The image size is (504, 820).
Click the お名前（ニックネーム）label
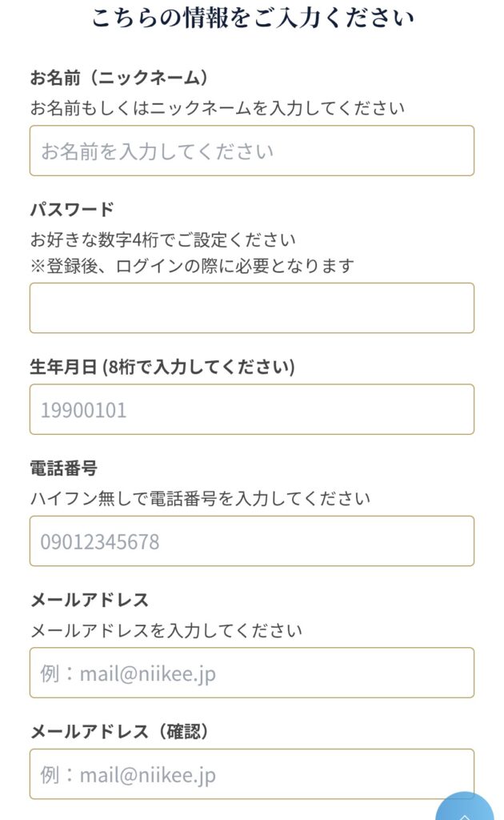coord(119,78)
